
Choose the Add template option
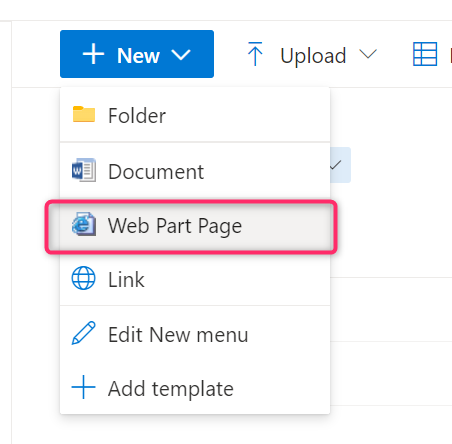click(195, 388)
